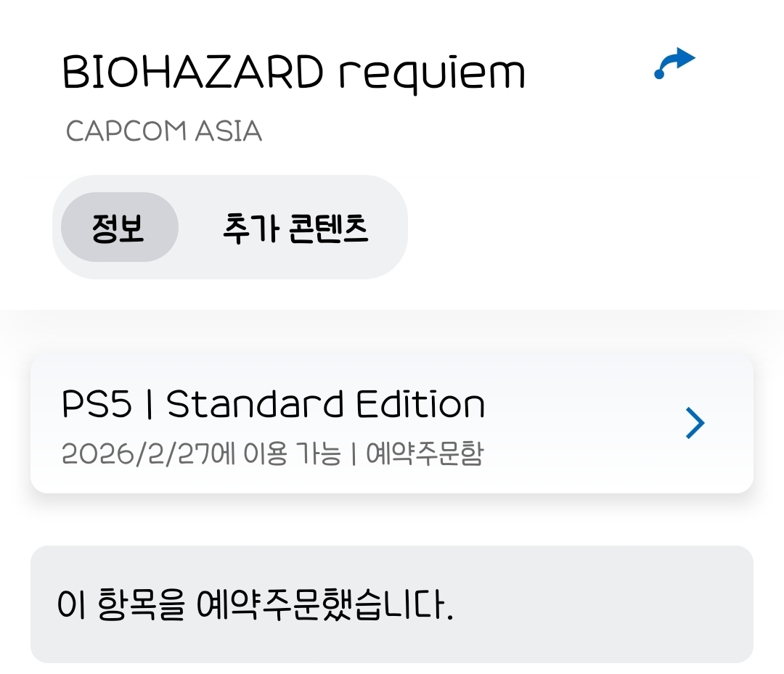Tap the BIOHAZARD requiem title
Viewport: 784px width, 674px height.
(293, 73)
